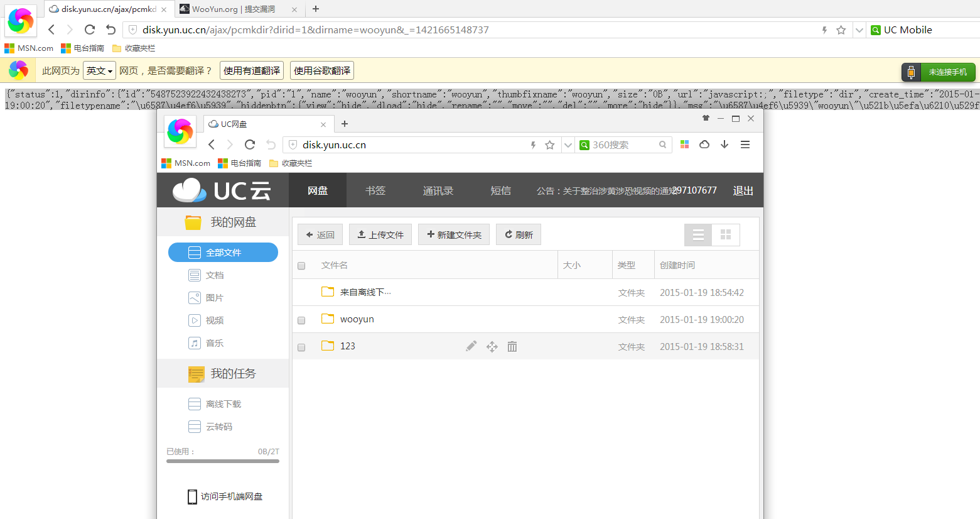Screen dimensions: 980x519
Task: Click 使用有道翻译 button
Action: point(252,70)
